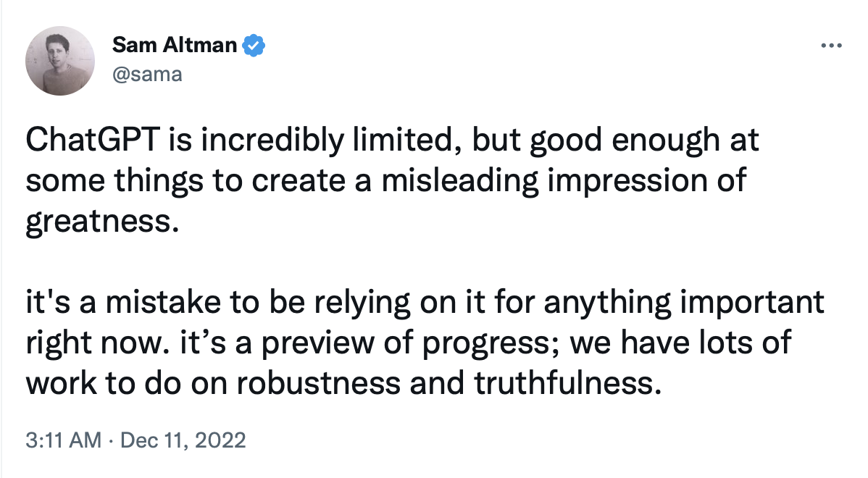The height and width of the screenshot is (478, 868).
Task: Click the 3:11 AM timestamp
Action: tap(63, 440)
